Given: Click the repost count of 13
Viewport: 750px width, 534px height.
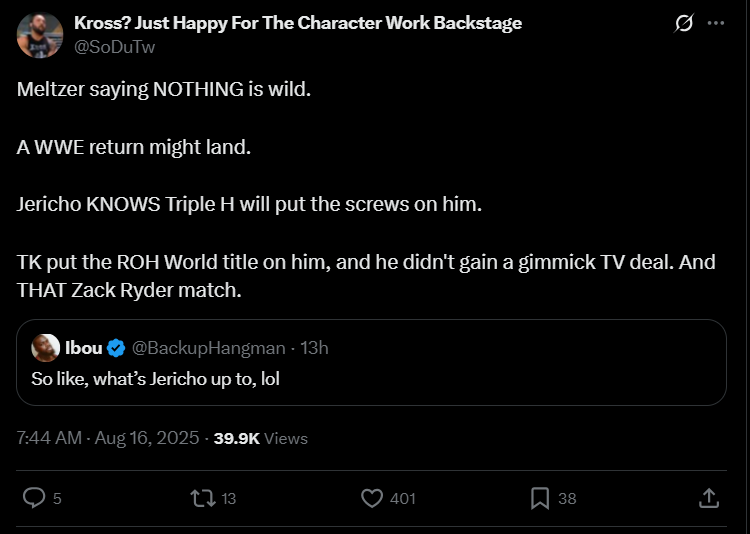Looking at the screenshot, I should point(227,498).
